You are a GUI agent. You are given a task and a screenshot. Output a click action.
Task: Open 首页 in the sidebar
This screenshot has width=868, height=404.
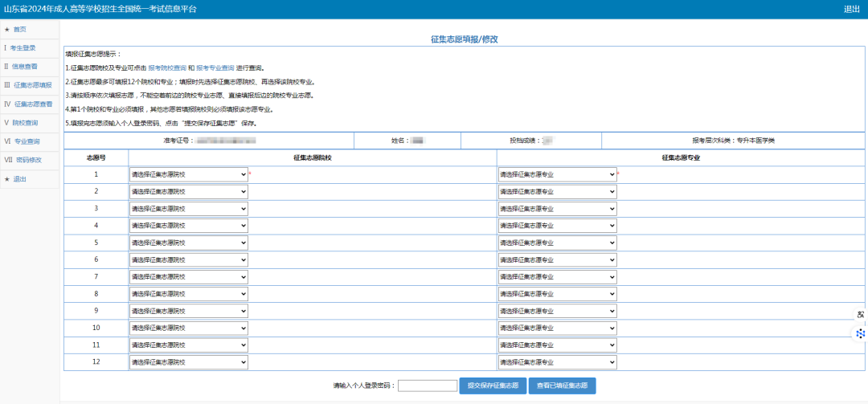point(20,30)
